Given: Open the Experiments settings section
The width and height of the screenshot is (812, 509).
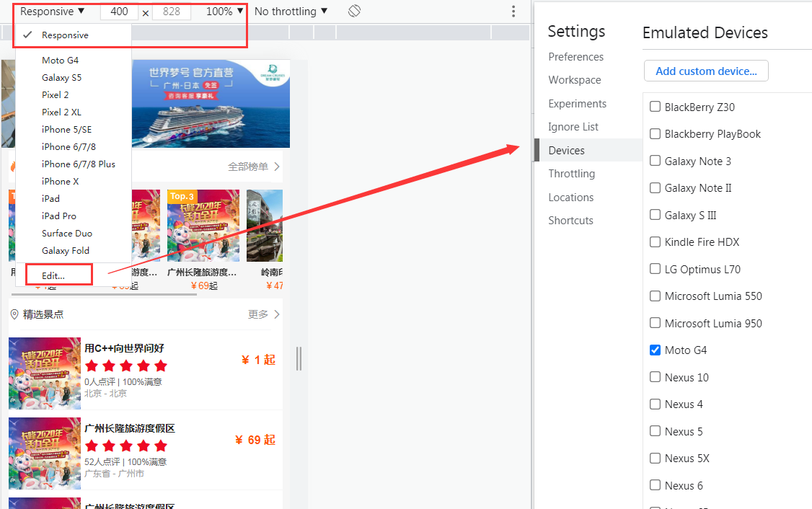Looking at the screenshot, I should click(x=578, y=104).
